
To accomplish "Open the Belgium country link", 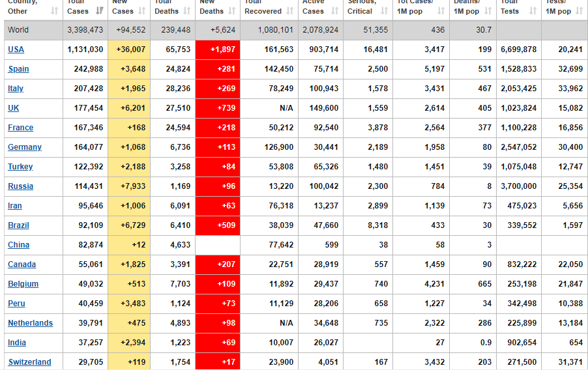I will (23, 284).
